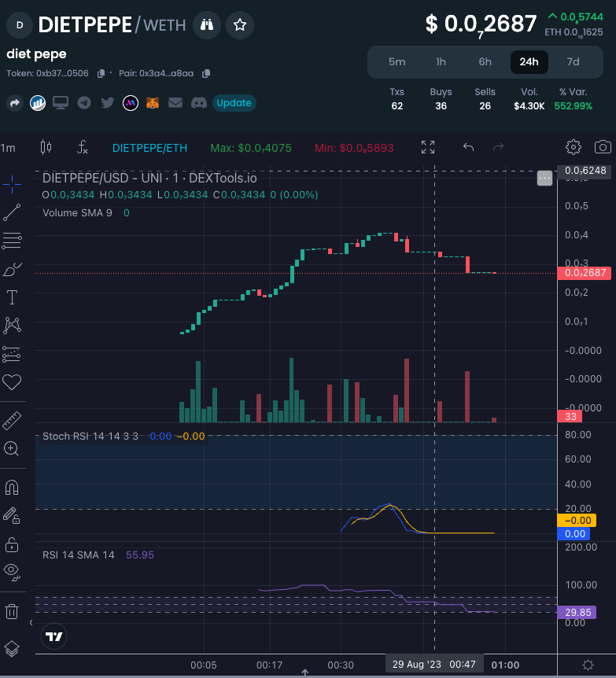Add DIETPEPE to favorites with star
Image resolution: width=616 pixels, height=678 pixels.
click(x=240, y=25)
